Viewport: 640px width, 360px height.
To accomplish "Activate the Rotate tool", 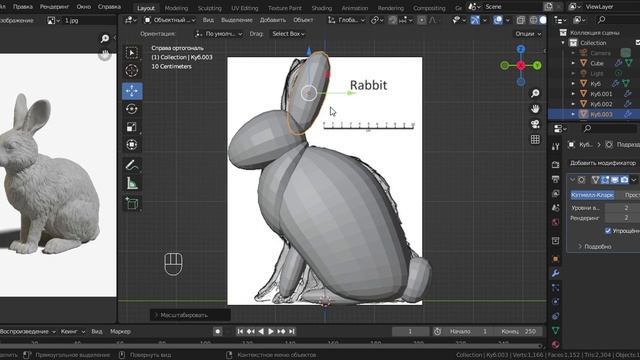I will (x=132, y=109).
